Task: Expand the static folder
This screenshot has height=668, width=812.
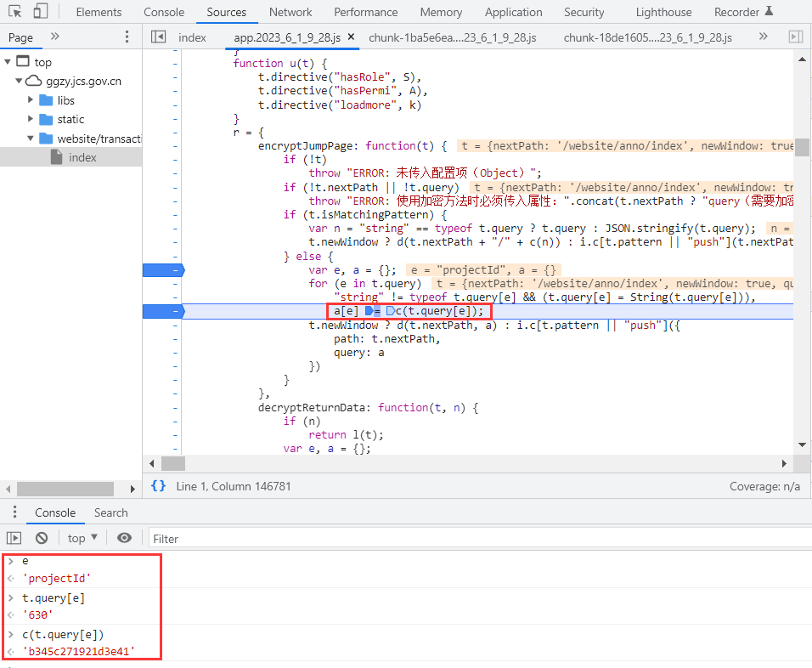Action: [31, 119]
